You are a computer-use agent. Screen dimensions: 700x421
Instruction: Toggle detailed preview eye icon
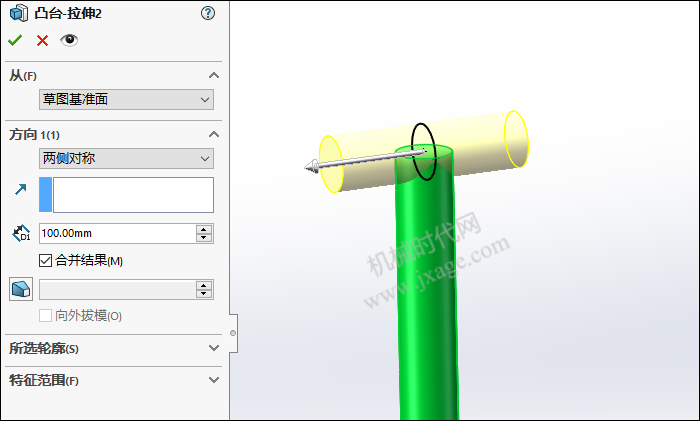tap(69, 40)
